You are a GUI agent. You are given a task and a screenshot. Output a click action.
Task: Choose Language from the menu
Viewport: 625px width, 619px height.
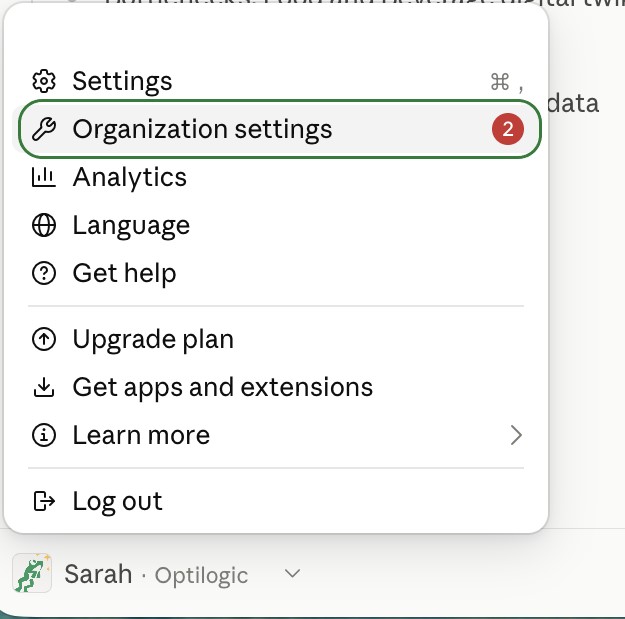(276, 225)
